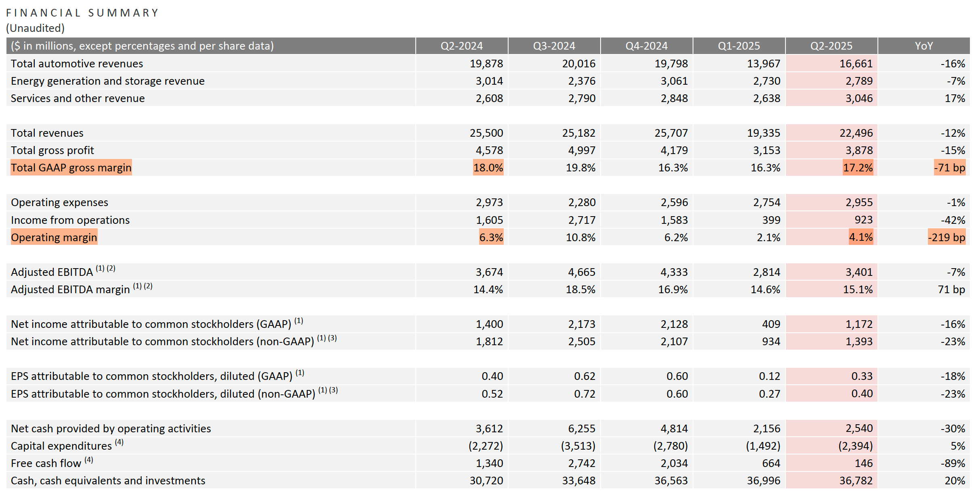Click the highlighted 4.1% operating margin cell
Image resolution: width=980 pixels, height=492 pixels.
(x=861, y=238)
